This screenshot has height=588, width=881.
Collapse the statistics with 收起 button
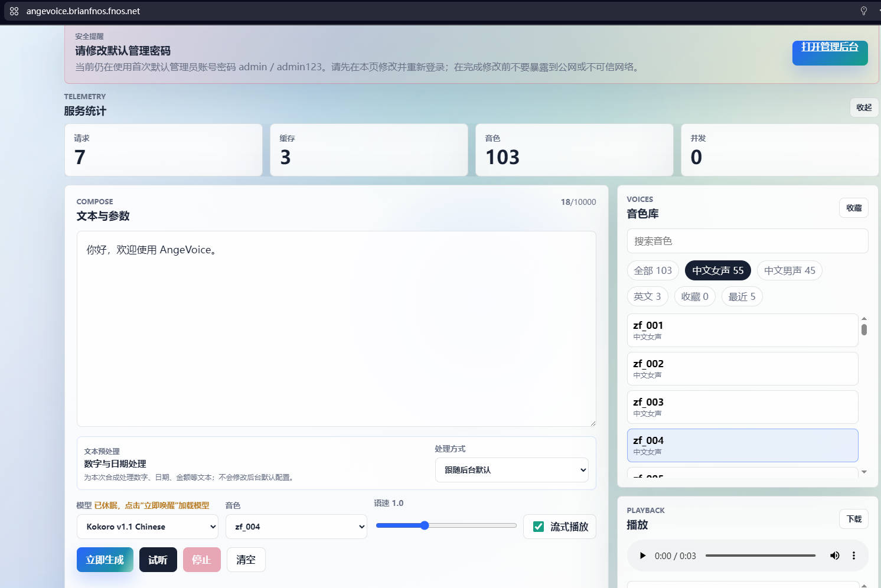(864, 107)
